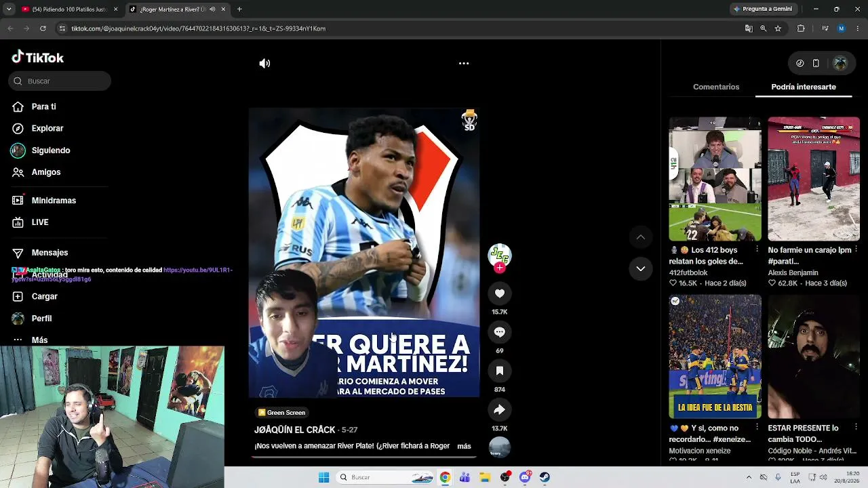This screenshot has height=488, width=868.
Task: Open the LA IDEA FUE DE LA BESTIA thumbnail
Action: pyautogui.click(x=715, y=357)
